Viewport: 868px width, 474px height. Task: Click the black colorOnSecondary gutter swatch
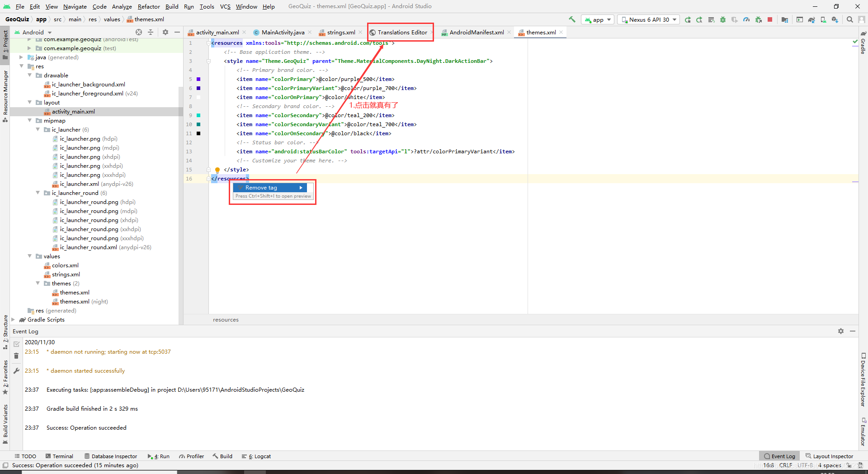(198, 133)
